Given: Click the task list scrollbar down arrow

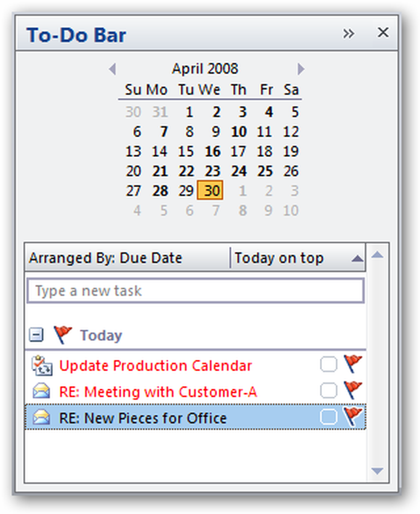Looking at the screenshot, I should pos(377,471).
